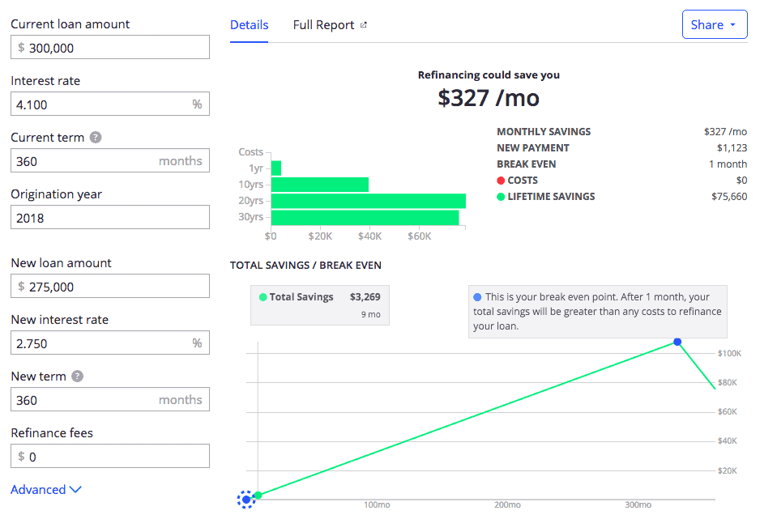Click the Origination year field
This screenshot has width=764, height=532.
[x=110, y=218]
